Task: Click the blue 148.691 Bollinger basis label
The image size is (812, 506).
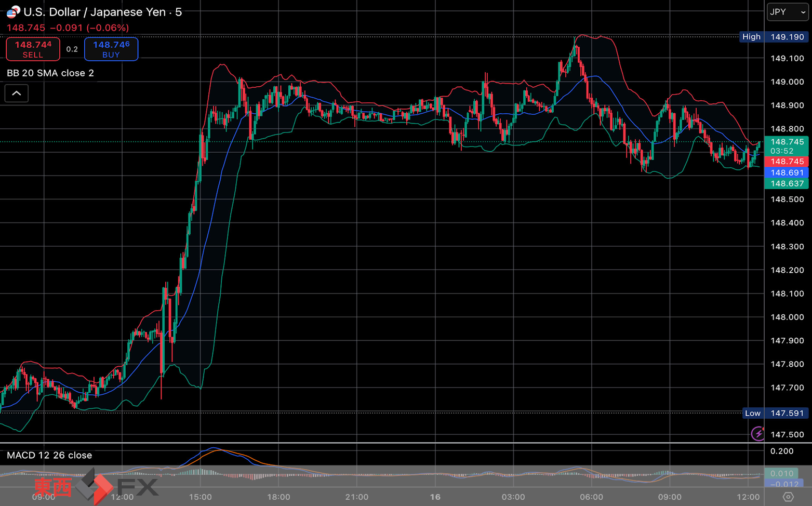Action: point(787,172)
